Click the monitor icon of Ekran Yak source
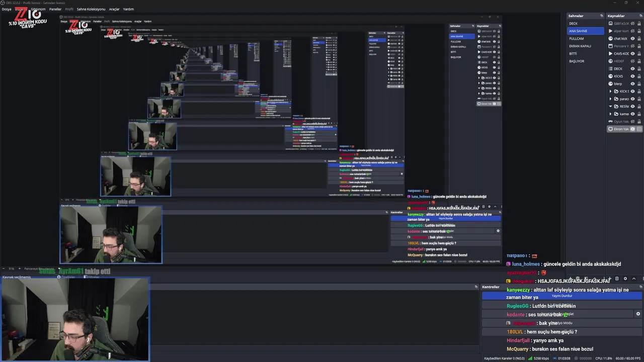Viewport: 644px width, 362px height. click(x=610, y=129)
